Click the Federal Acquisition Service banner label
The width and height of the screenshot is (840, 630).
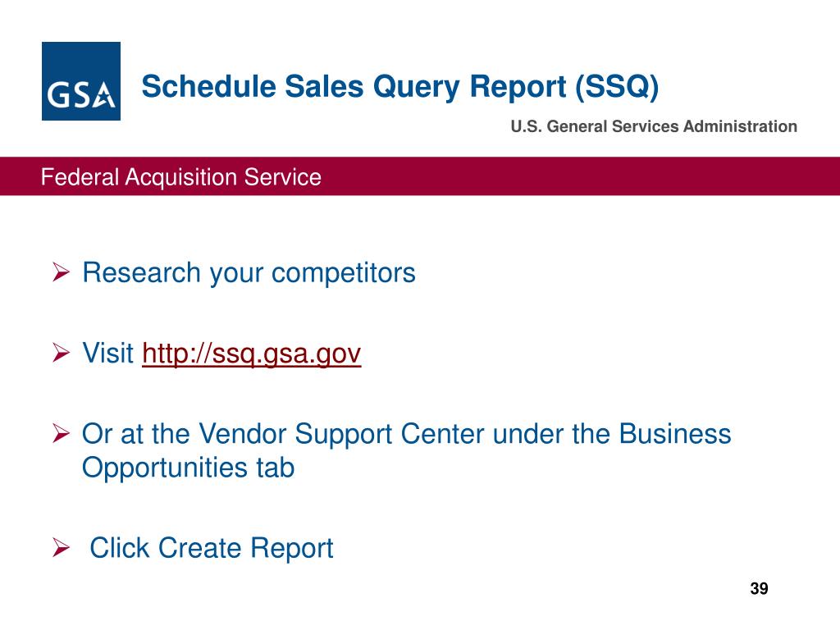[x=181, y=177]
